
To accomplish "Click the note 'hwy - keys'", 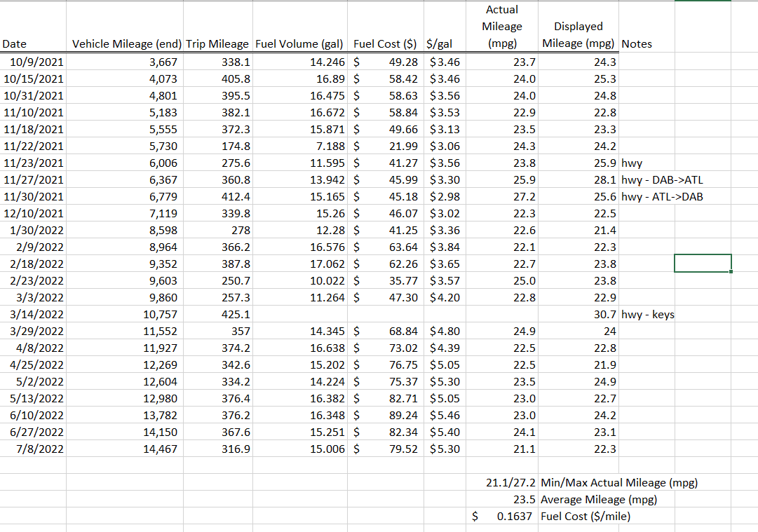I will coord(648,315).
